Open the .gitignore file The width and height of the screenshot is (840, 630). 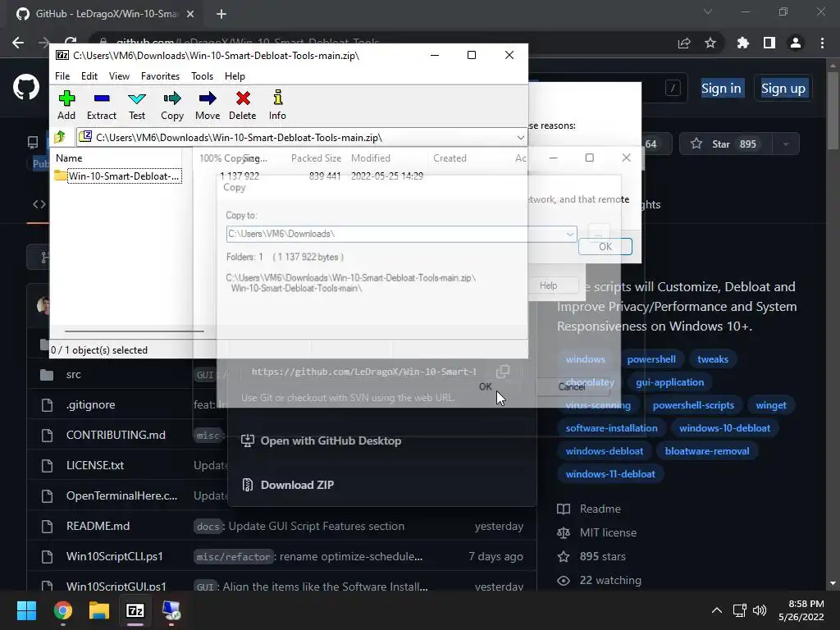pos(90,404)
